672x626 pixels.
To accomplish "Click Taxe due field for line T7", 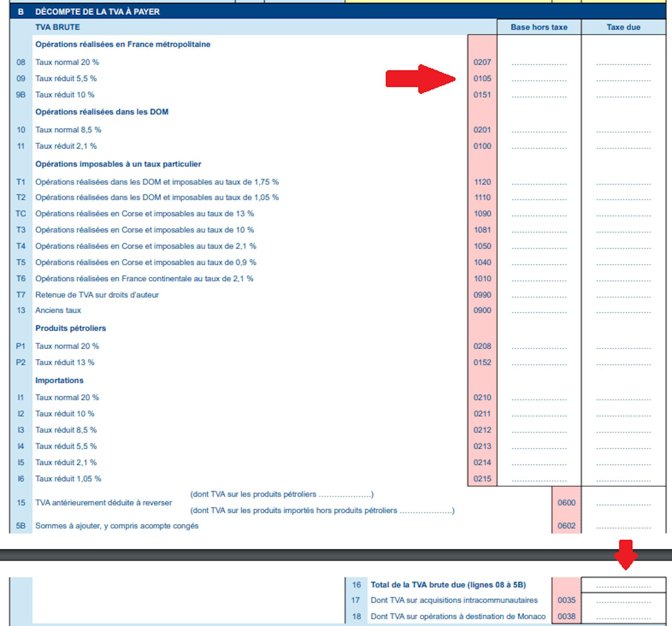I will [623, 295].
